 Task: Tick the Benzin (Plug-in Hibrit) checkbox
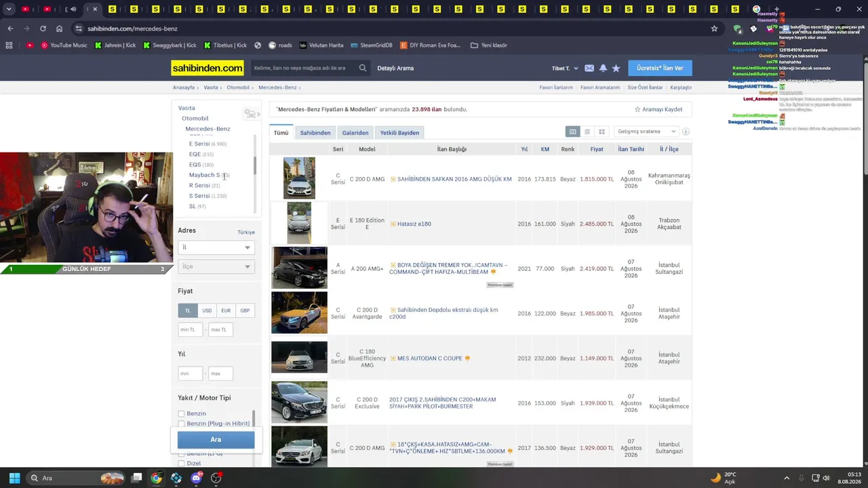pos(181,424)
